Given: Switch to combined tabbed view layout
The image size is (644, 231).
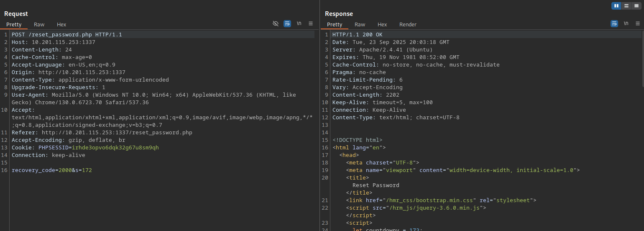Looking at the screenshot, I should [636, 6].
